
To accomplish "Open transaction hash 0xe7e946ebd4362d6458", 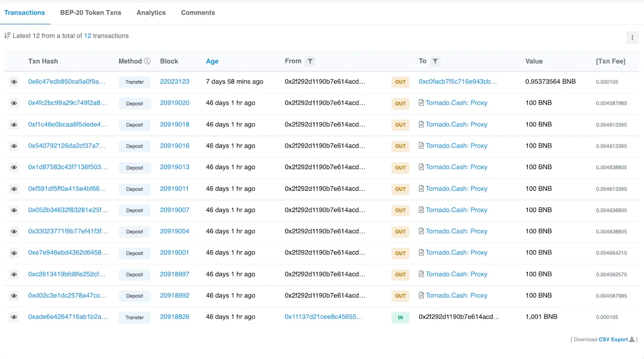I will 68,253.
